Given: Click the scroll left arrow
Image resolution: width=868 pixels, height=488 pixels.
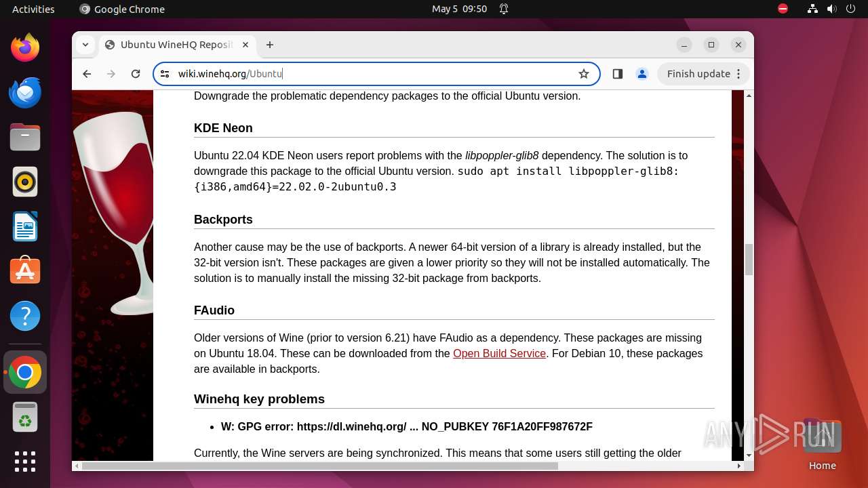Looking at the screenshot, I should click(x=77, y=466).
